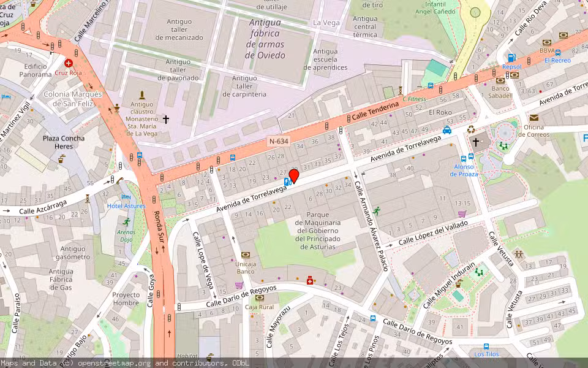Select the Calle Goya street label
This screenshot has width=588, height=368.
[x=151, y=291]
